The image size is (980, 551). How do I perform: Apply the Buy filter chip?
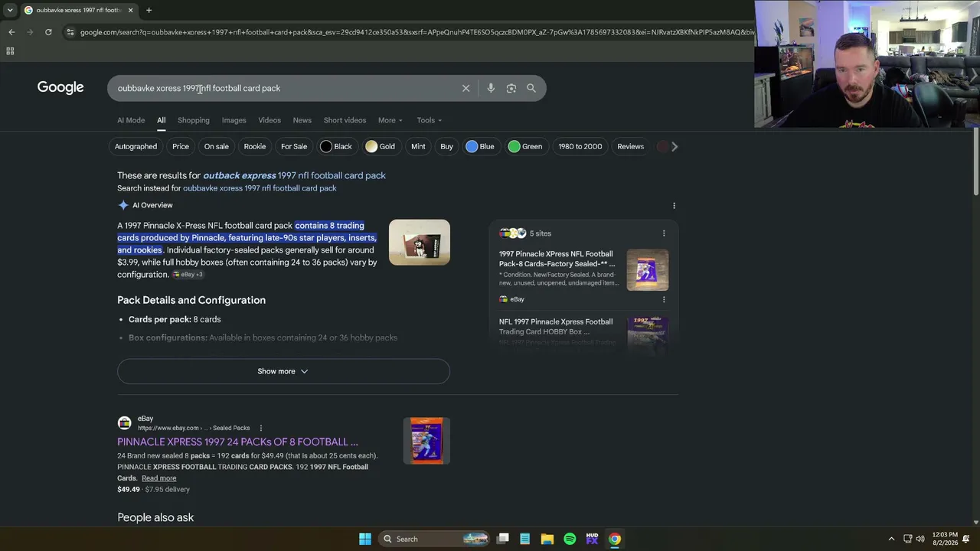[447, 146]
